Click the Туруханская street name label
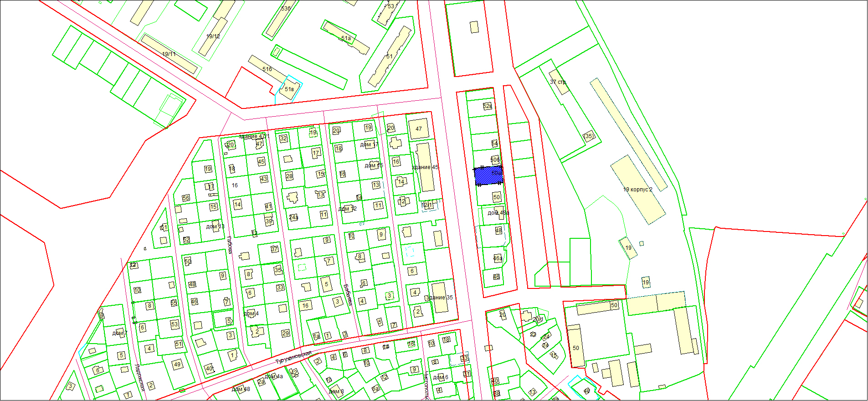This screenshot has height=401, width=868. click(293, 357)
